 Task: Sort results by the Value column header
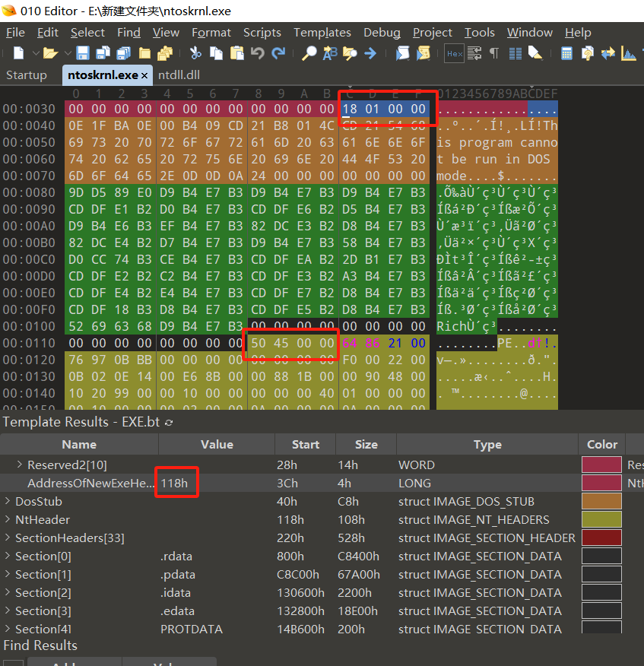[217, 444]
